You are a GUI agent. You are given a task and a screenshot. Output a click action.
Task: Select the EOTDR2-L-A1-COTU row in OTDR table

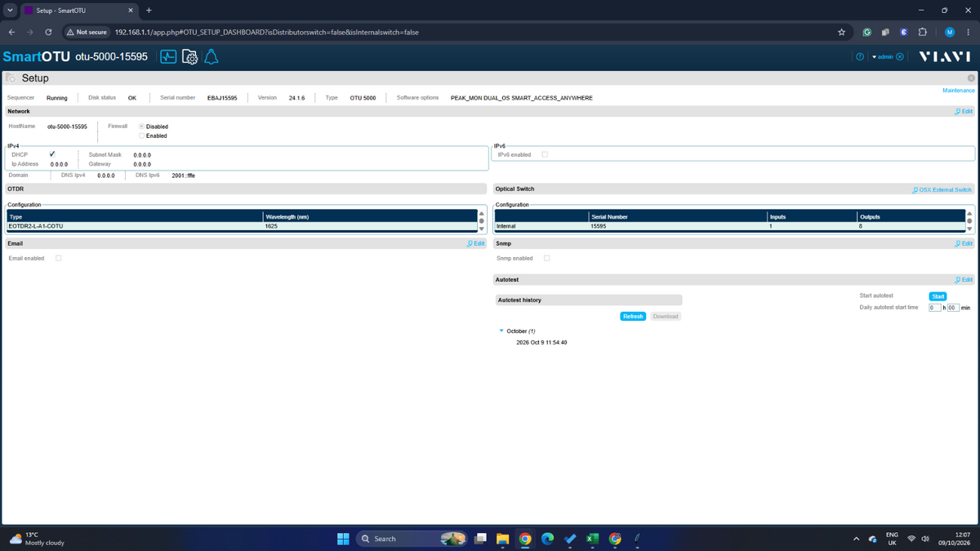[x=242, y=226]
